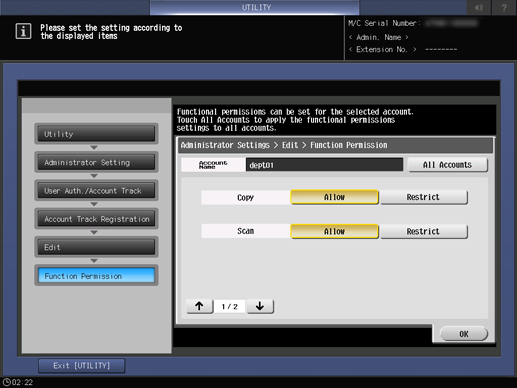The width and height of the screenshot is (517, 388).
Task: Open Account Track Registration menu item
Action: click(x=96, y=219)
